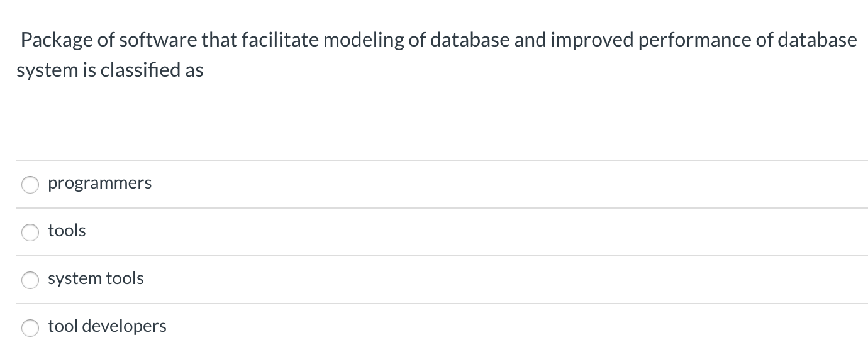Click the "programmers" answer label text
This screenshot has width=868, height=362.
[99, 184]
